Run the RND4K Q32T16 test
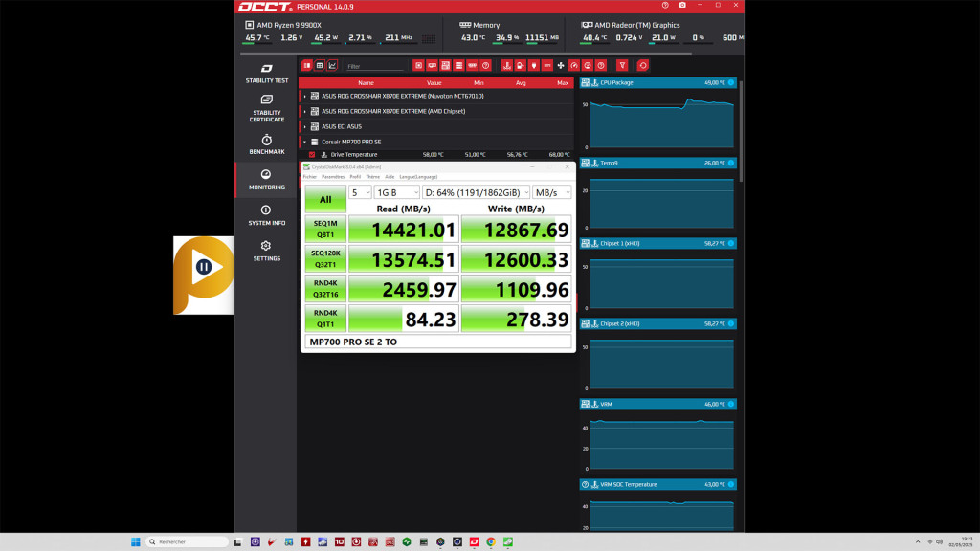This screenshot has height=551, width=980. [x=325, y=289]
